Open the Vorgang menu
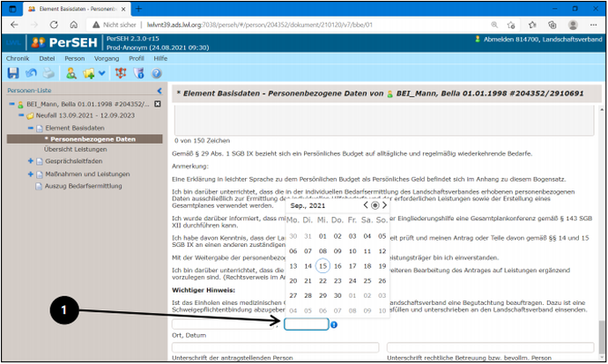The width and height of the screenshot is (608, 364). 107,58
